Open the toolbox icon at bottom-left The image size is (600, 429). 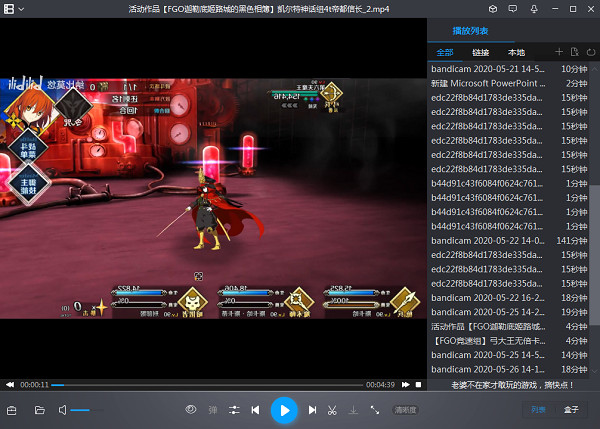click(11, 410)
